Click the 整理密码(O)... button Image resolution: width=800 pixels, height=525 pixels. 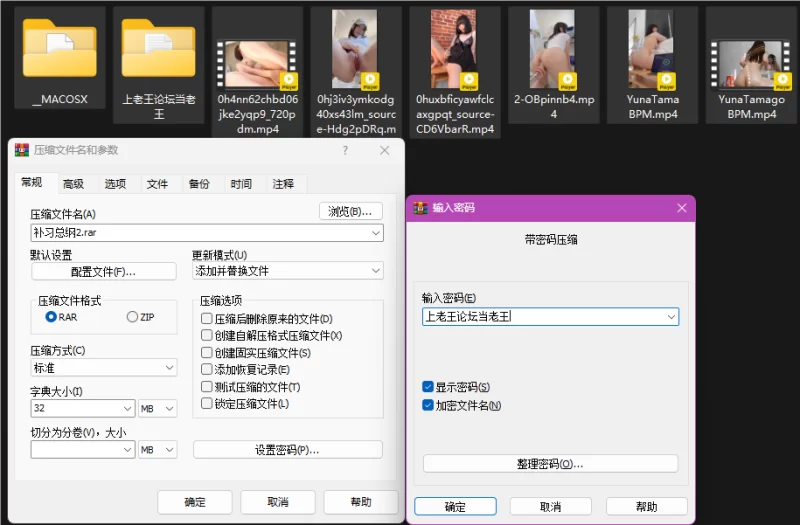pos(550,464)
